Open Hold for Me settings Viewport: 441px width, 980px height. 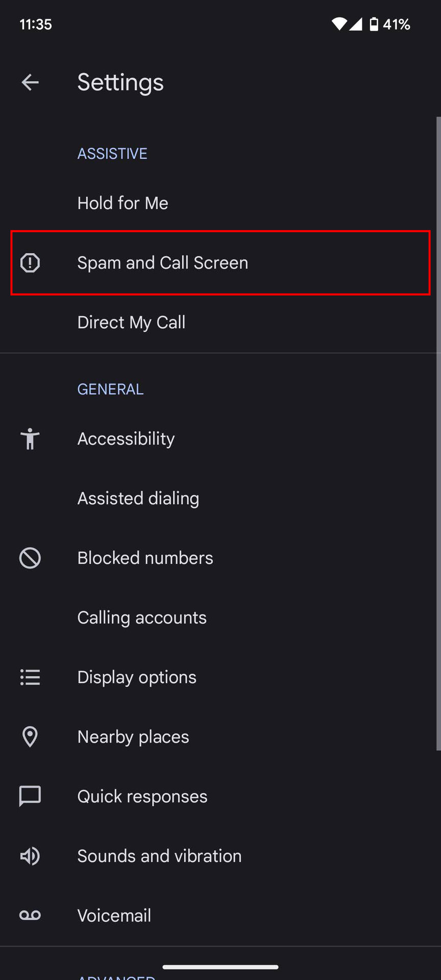coord(122,203)
